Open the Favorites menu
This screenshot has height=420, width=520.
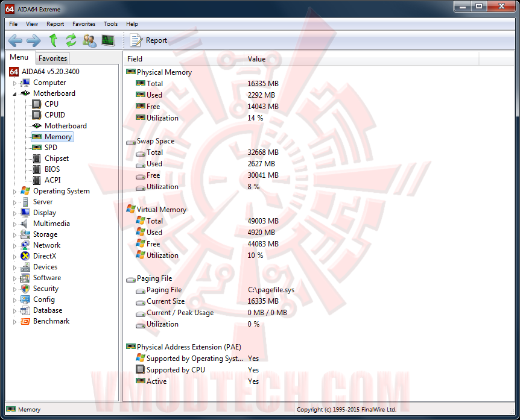(84, 24)
